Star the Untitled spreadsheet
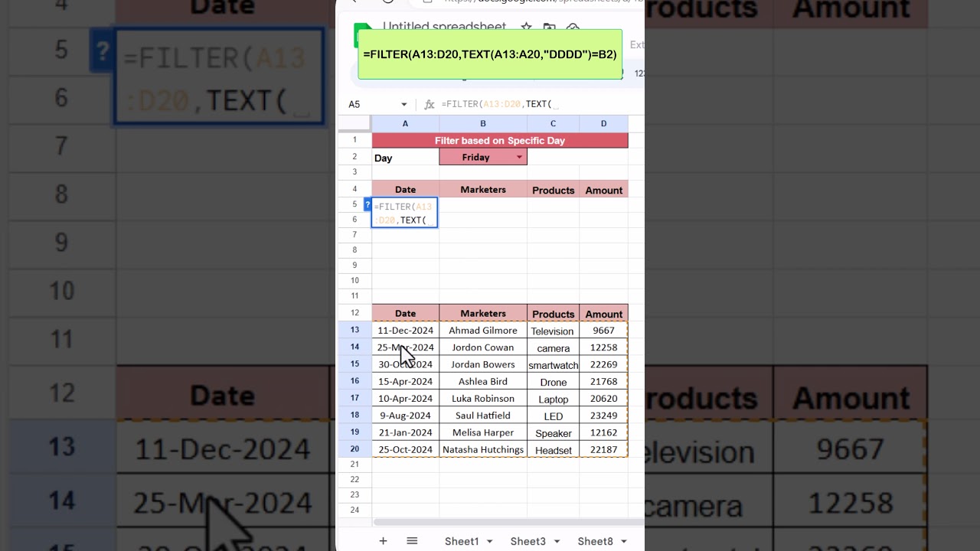This screenshot has width=980, height=551. click(526, 28)
